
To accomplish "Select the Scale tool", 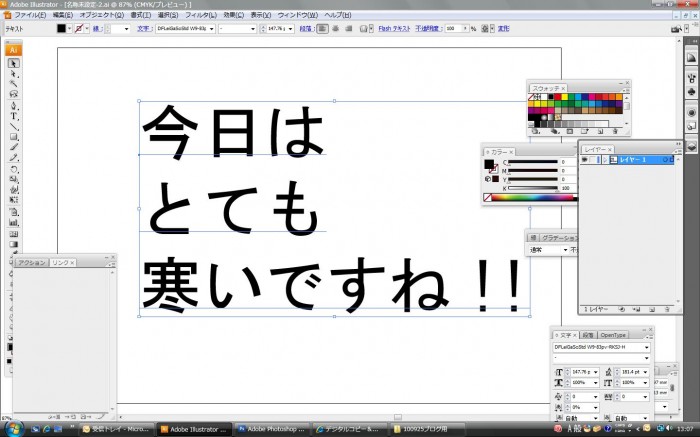I will [x=14, y=179].
